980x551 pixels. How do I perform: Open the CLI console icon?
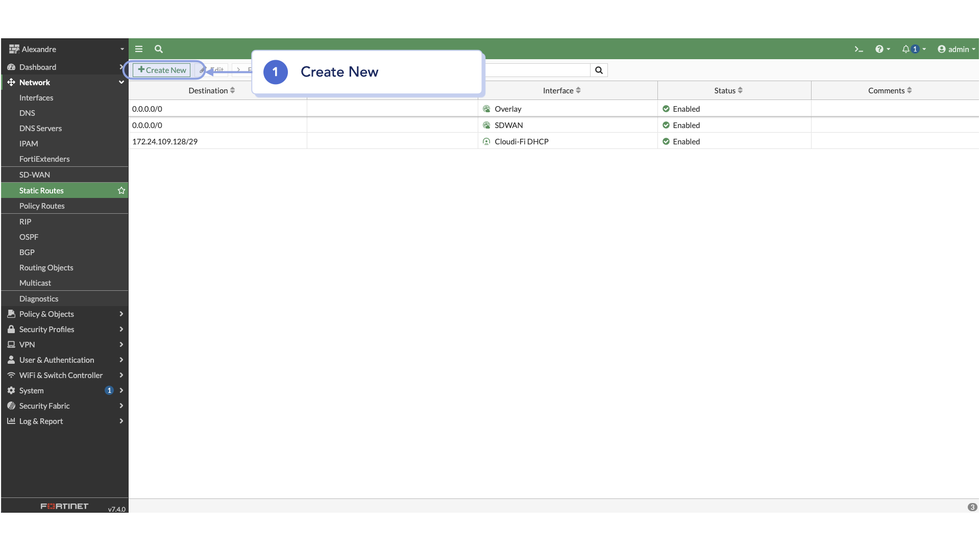[859, 49]
